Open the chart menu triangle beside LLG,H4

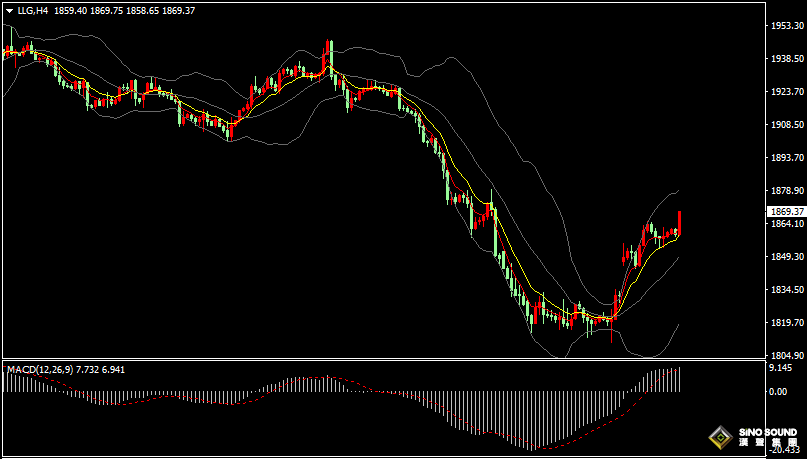pyautogui.click(x=10, y=10)
